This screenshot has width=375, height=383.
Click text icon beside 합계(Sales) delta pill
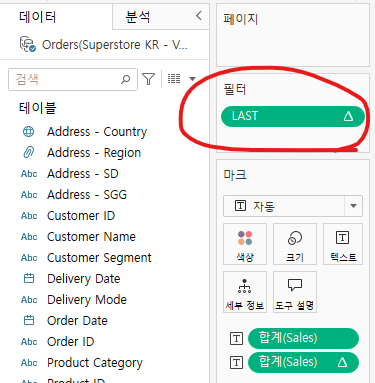pyautogui.click(x=236, y=362)
